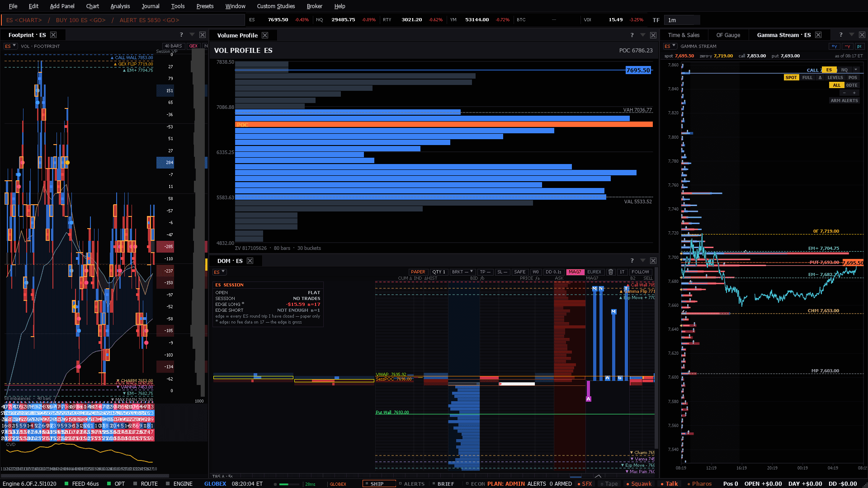The height and width of the screenshot is (488, 868).
Task: Enable FOLLOW in DOM toolbar
Action: 640,272
